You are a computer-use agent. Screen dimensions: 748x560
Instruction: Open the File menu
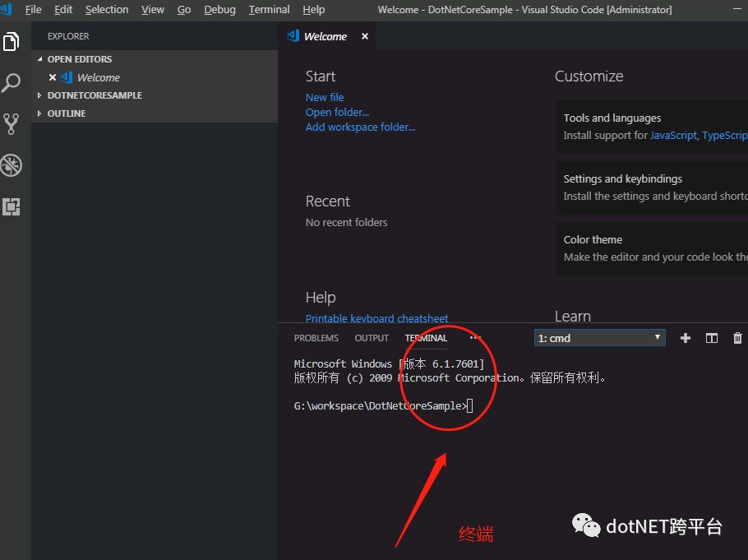34,10
